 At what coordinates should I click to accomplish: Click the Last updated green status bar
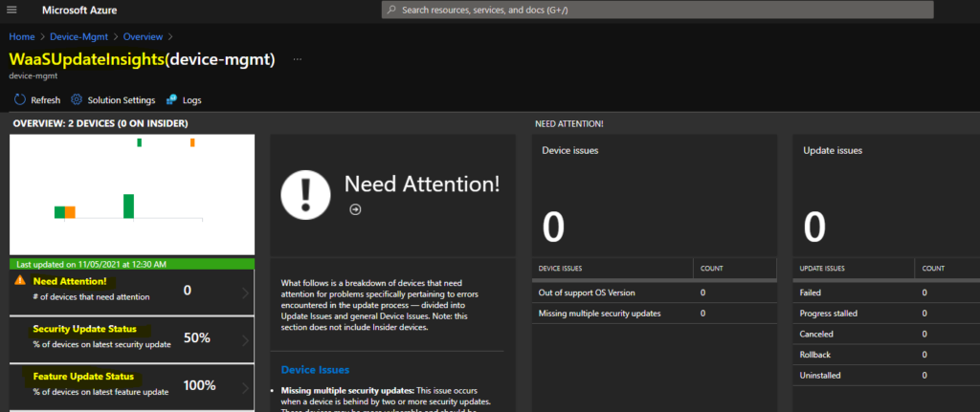(x=132, y=265)
